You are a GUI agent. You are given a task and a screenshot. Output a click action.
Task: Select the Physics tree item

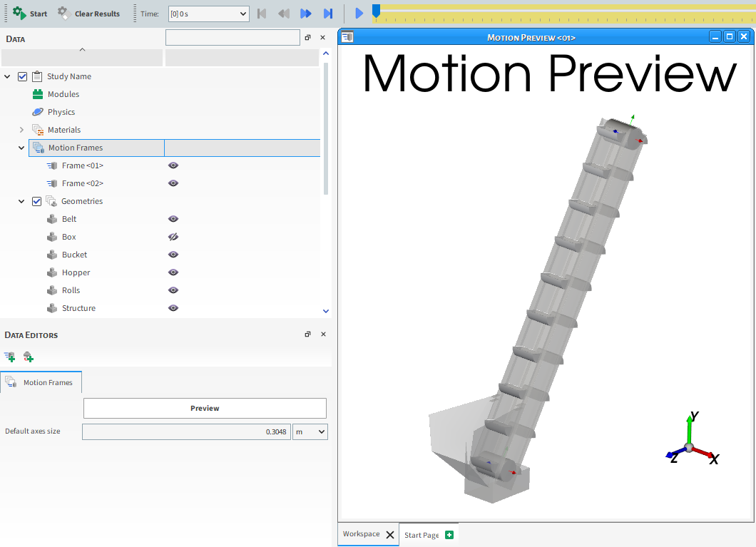coord(61,112)
